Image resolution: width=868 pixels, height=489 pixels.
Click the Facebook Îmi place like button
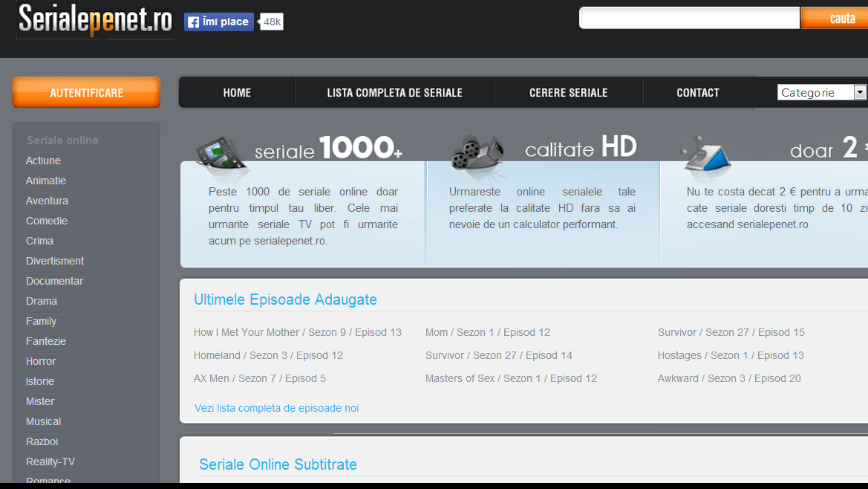218,22
